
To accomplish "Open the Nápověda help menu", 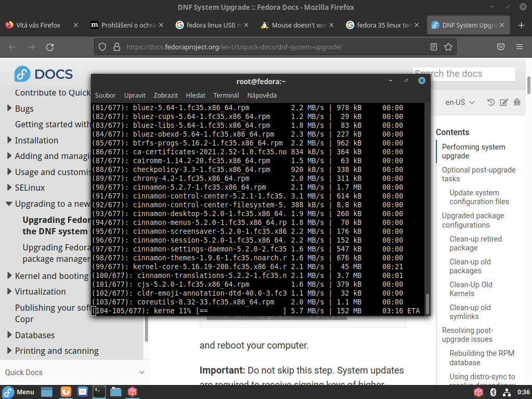I will 262,96.
